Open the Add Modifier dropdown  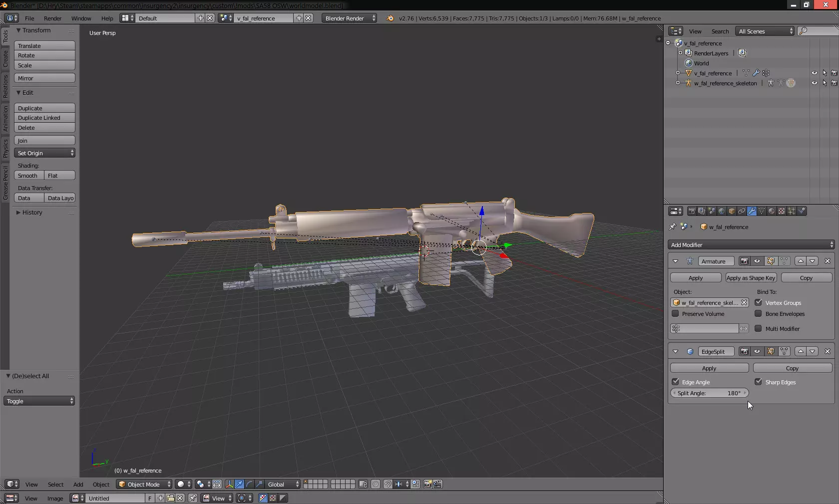pyautogui.click(x=751, y=245)
